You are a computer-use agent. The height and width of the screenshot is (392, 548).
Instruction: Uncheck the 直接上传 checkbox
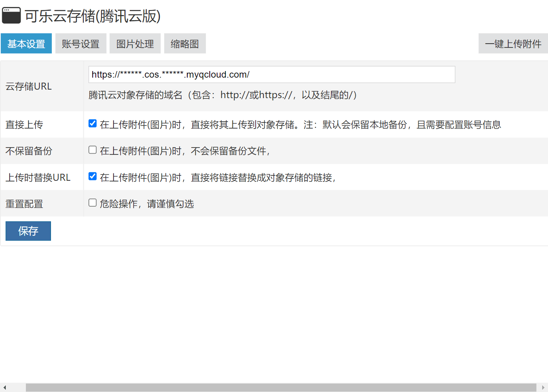(93, 124)
